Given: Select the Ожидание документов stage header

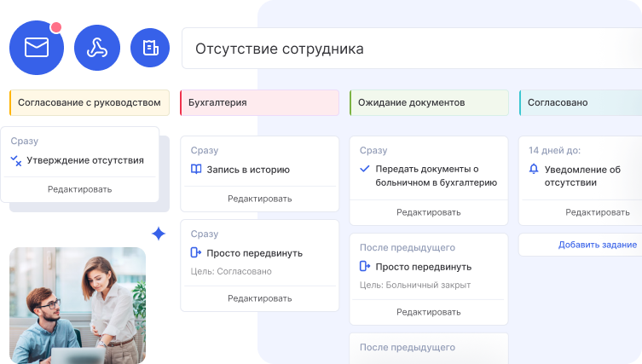Looking at the screenshot, I should point(429,102).
